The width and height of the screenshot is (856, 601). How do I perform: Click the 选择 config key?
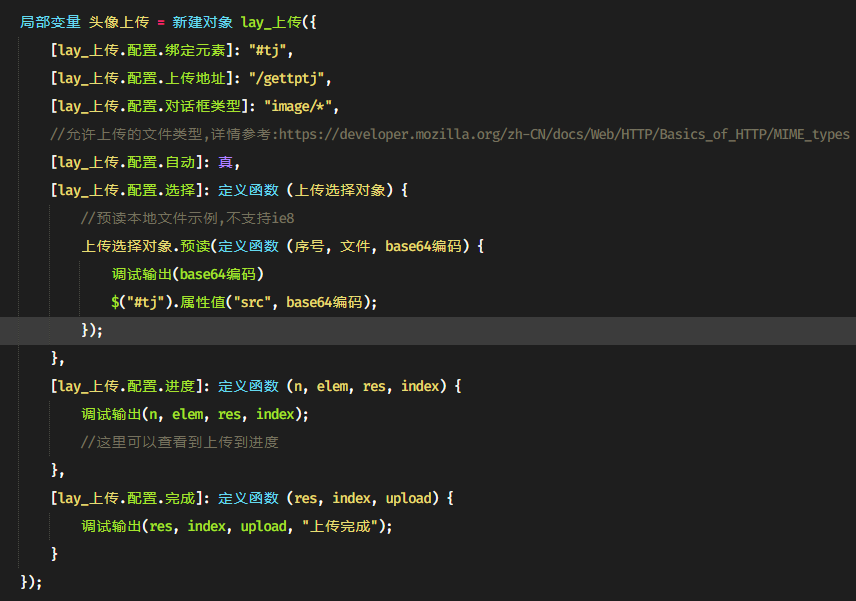(x=180, y=191)
